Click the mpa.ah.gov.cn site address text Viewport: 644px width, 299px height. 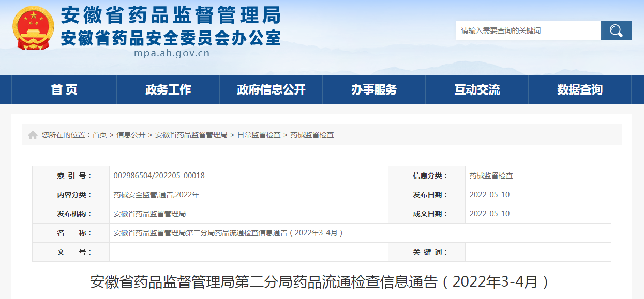[172, 53]
